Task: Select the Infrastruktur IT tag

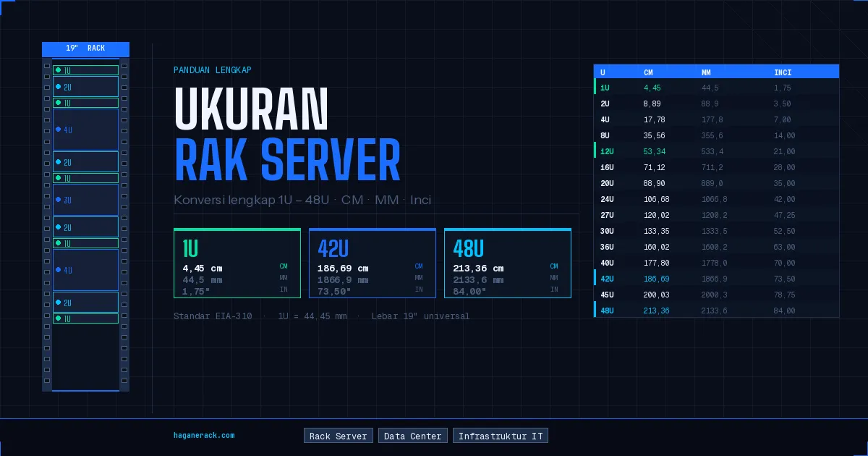Action: click(501, 436)
